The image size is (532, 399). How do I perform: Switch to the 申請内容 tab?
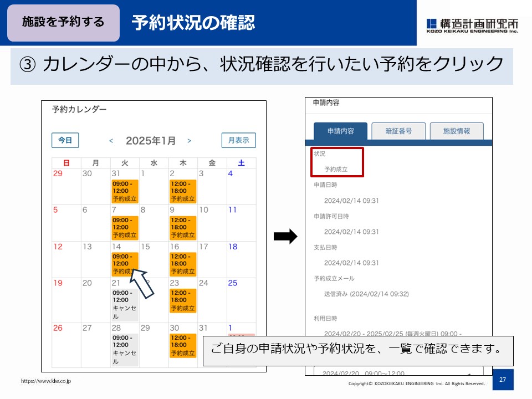pos(340,131)
